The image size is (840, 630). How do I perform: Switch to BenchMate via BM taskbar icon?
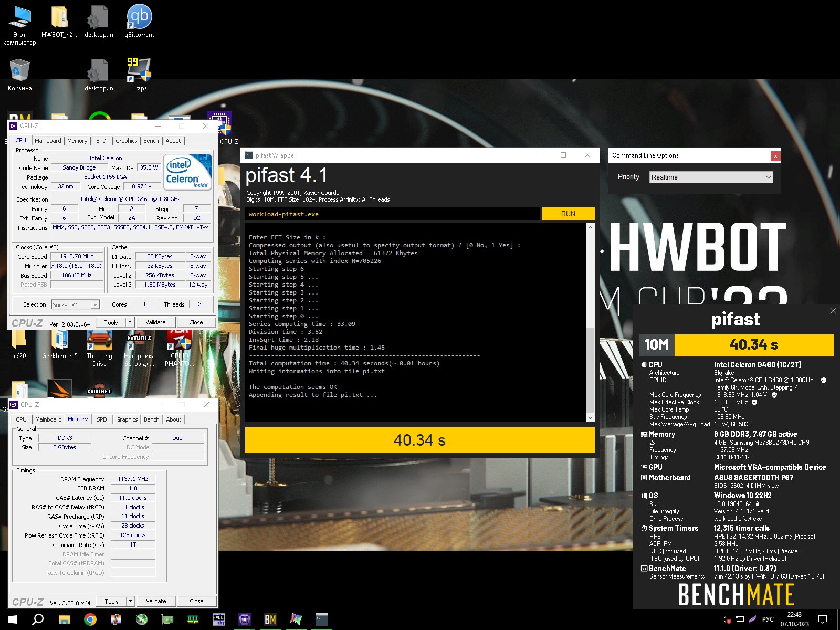[270, 619]
